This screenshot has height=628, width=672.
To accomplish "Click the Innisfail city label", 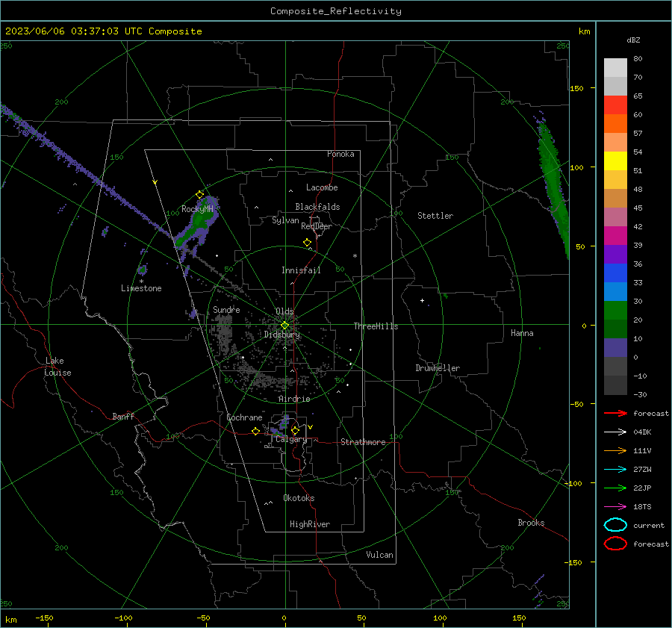I will [301, 270].
